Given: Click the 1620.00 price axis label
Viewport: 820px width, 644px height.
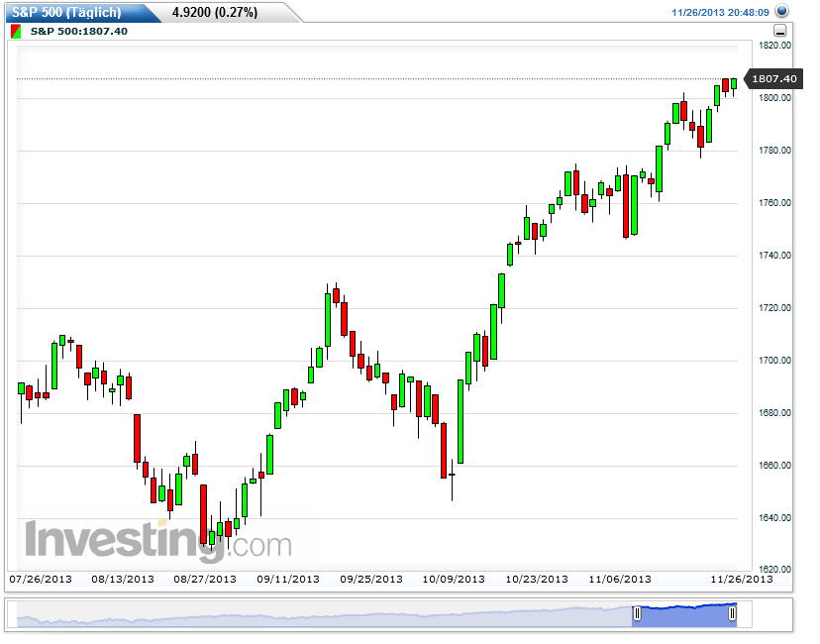Looking at the screenshot, I should pos(774,569).
